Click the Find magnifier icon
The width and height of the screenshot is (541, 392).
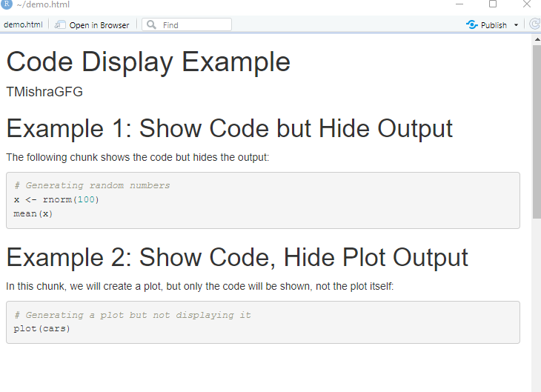(x=151, y=24)
